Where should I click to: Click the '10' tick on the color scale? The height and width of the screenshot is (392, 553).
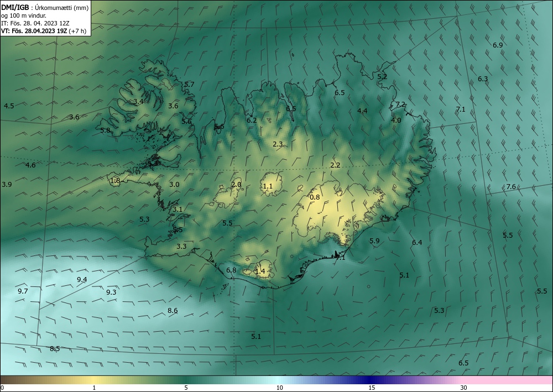pos(279,388)
